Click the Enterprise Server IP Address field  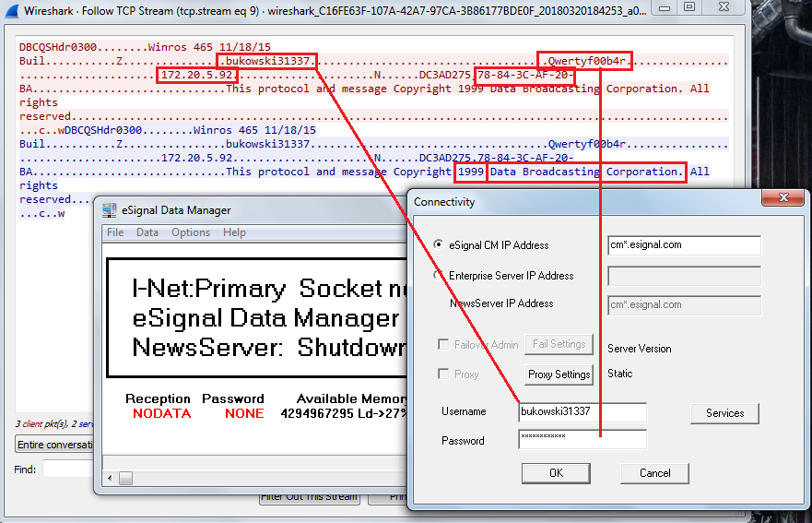684,276
